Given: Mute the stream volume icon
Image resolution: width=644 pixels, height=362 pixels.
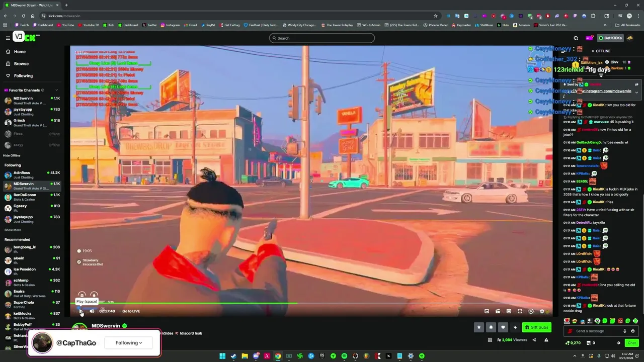Looking at the screenshot, I should tap(92, 311).
